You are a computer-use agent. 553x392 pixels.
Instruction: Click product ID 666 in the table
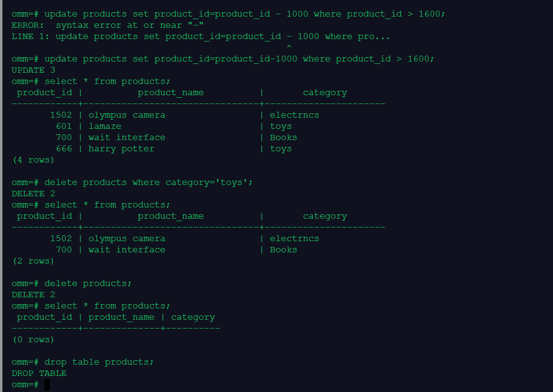(63, 149)
